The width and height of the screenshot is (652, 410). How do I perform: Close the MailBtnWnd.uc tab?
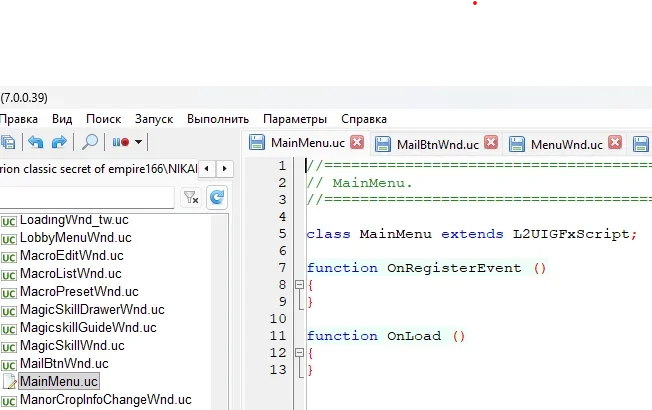491,143
